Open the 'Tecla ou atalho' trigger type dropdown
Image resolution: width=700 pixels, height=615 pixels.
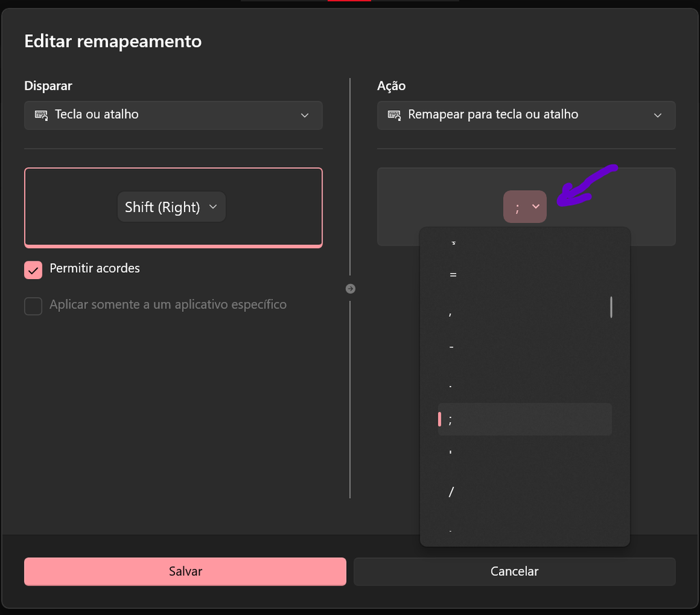[x=173, y=115]
